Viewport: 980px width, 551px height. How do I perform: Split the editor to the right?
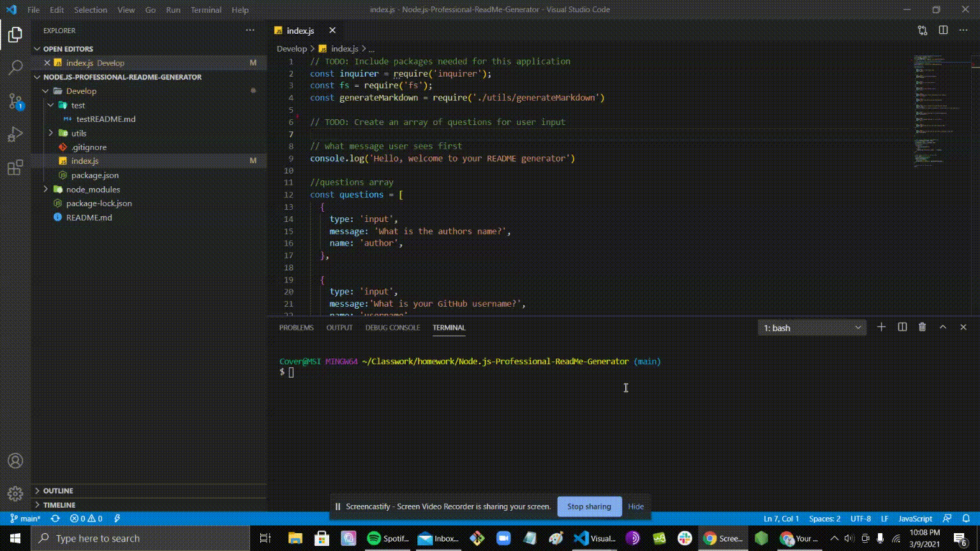943,31
